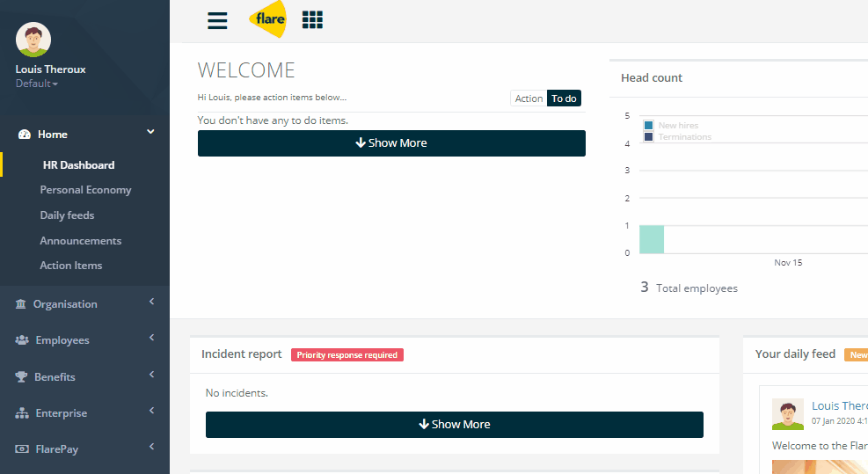
Task: Click the Flare logo
Action: coord(268,19)
